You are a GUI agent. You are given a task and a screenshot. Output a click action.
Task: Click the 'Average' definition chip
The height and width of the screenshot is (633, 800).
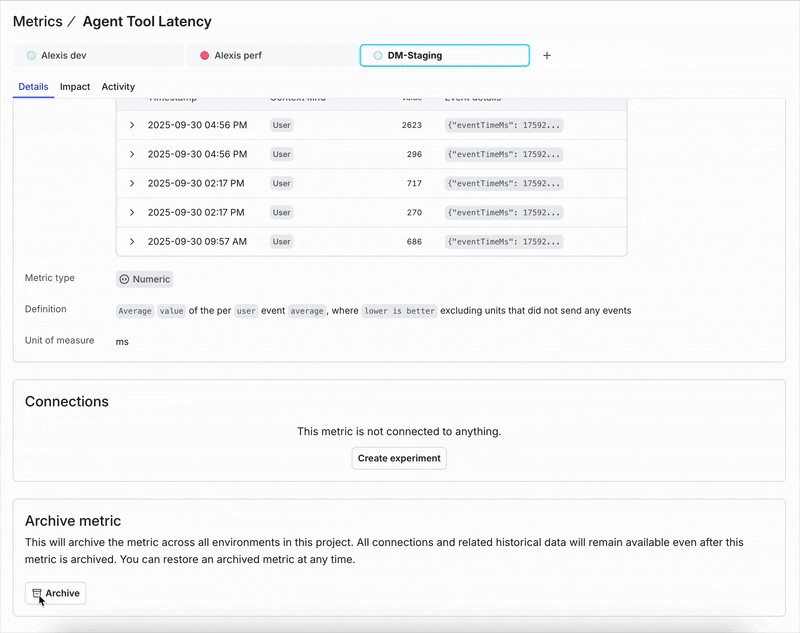click(135, 311)
